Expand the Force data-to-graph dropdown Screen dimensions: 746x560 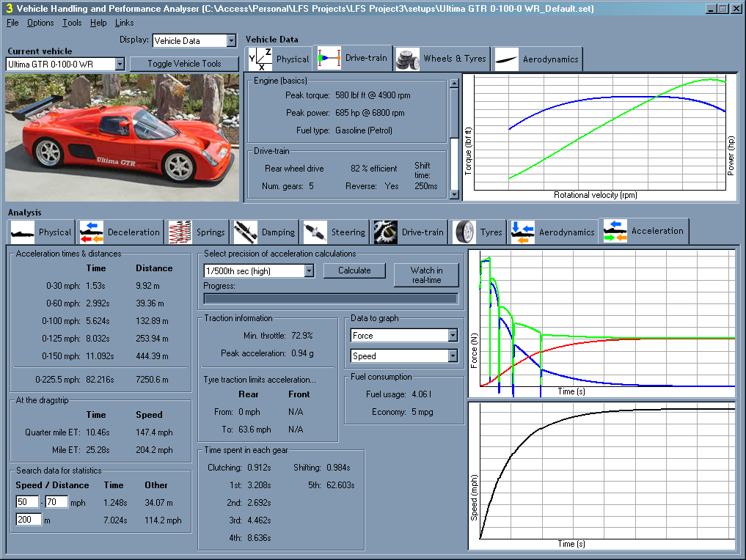pyautogui.click(x=453, y=336)
